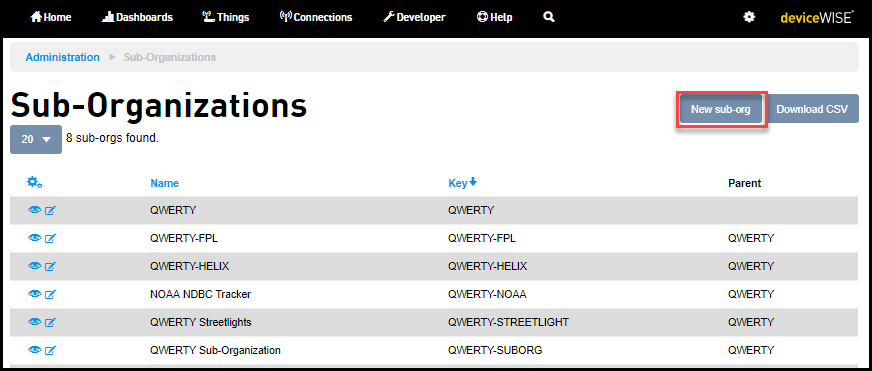Click the deviceWISE logo
Screen dimensions: 872x371
tap(816, 17)
